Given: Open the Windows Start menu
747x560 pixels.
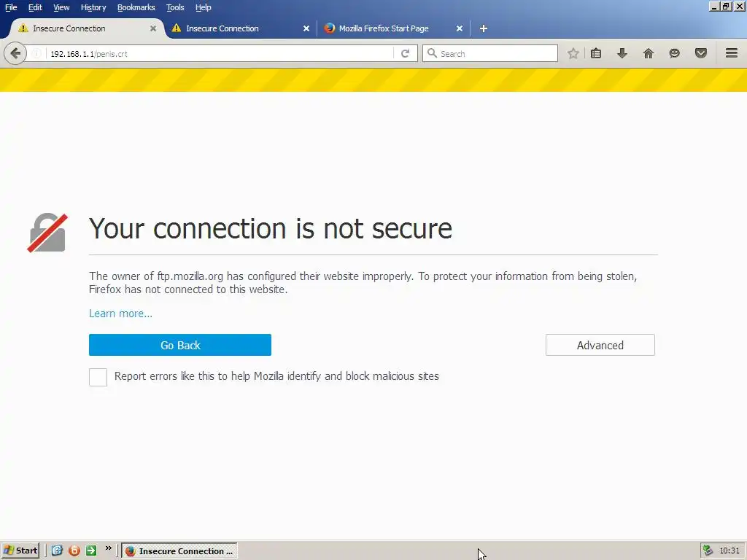Looking at the screenshot, I should (x=20, y=551).
